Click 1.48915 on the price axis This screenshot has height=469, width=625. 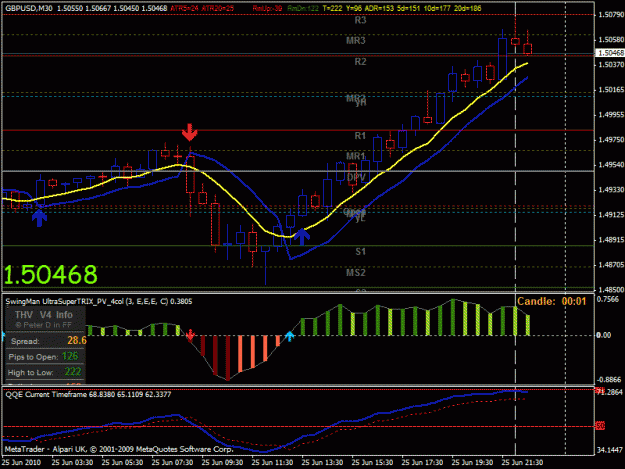[611, 240]
